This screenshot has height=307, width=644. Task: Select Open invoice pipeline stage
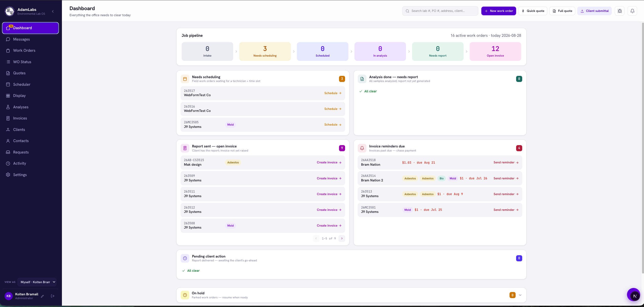coord(495,52)
